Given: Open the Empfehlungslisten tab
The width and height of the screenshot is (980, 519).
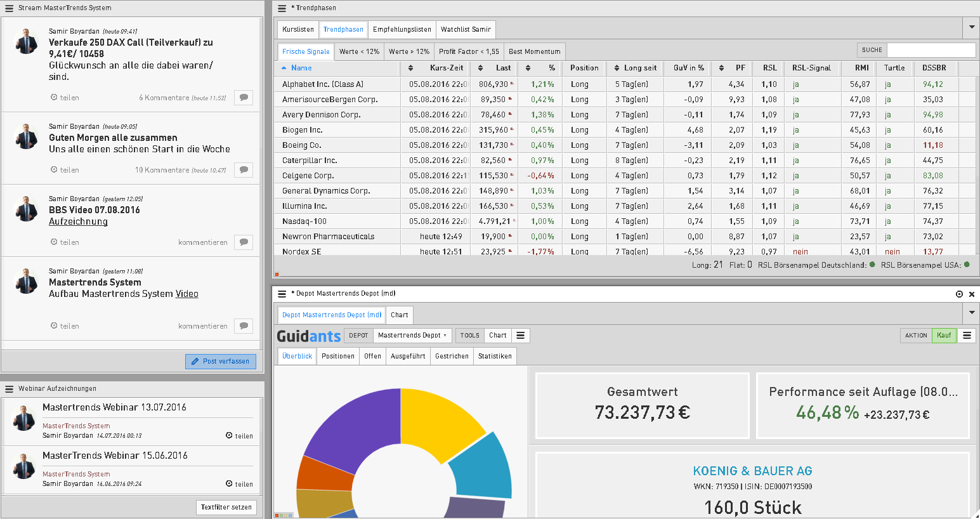Looking at the screenshot, I should (x=402, y=29).
